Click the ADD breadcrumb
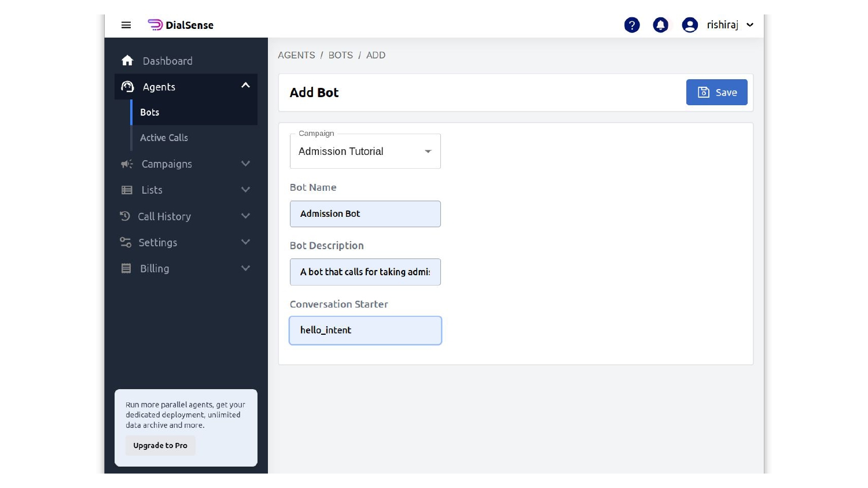Image resolution: width=868 pixels, height=488 pixels. point(376,55)
